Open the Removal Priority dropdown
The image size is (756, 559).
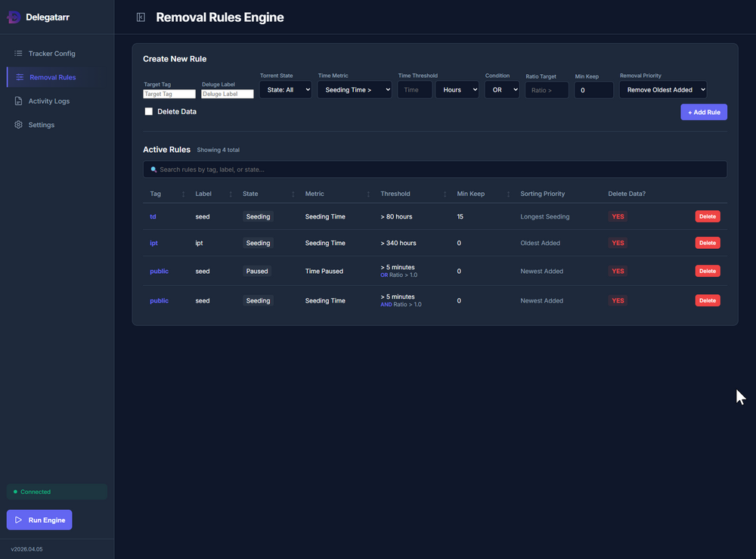pyautogui.click(x=663, y=90)
